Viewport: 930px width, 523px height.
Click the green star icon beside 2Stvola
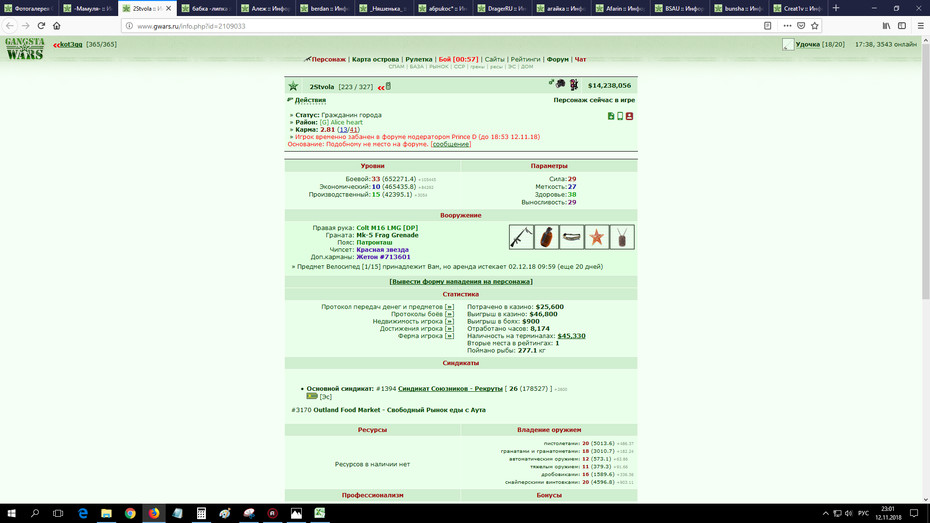click(293, 87)
